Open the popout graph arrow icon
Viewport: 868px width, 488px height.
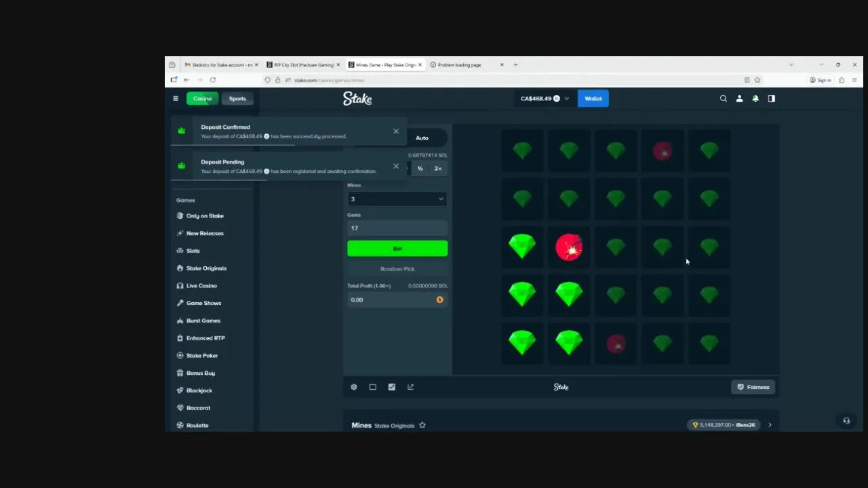410,387
